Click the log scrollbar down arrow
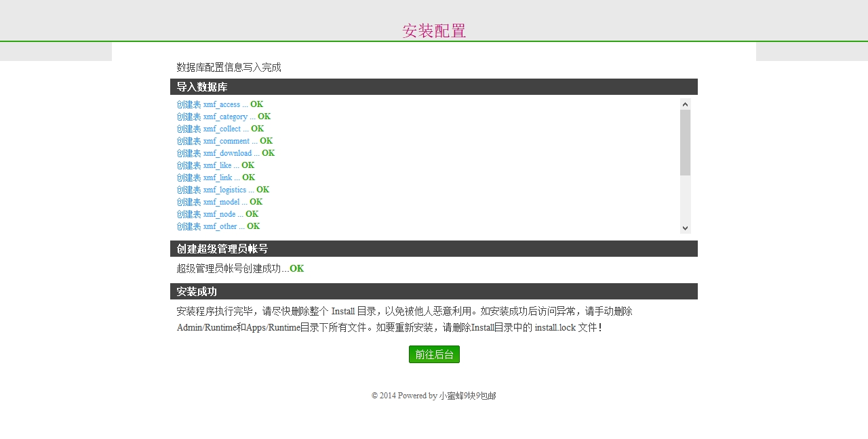The height and width of the screenshot is (439, 868). pyautogui.click(x=685, y=228)
